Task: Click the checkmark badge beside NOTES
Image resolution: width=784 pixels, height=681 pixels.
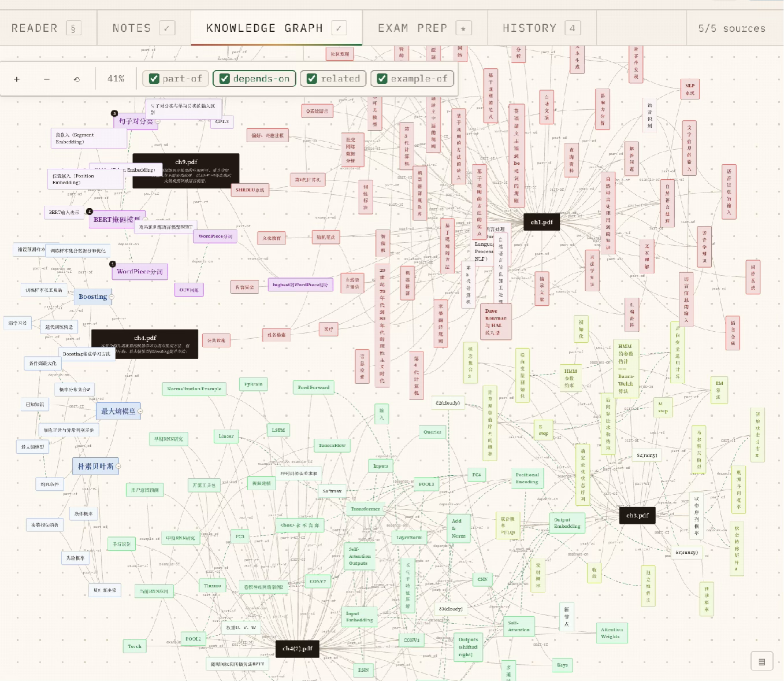Action: pyautogui.click(x=166, y=28)
